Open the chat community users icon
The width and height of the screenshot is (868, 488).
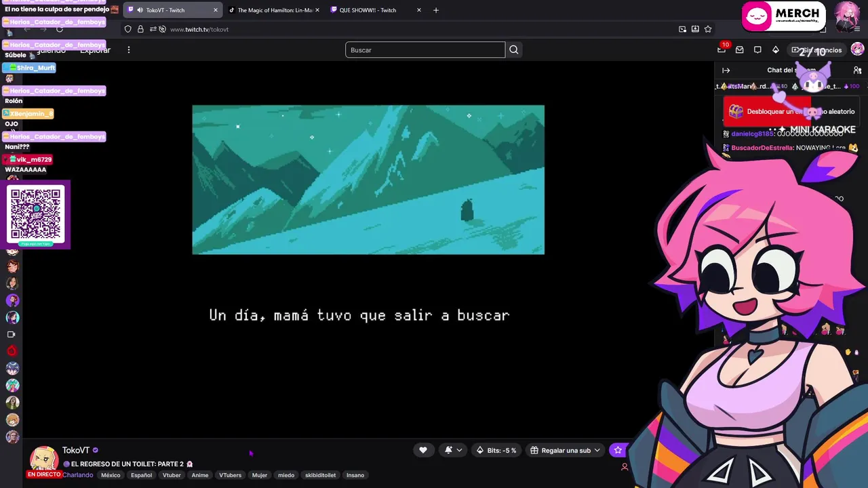coord(857,70)
